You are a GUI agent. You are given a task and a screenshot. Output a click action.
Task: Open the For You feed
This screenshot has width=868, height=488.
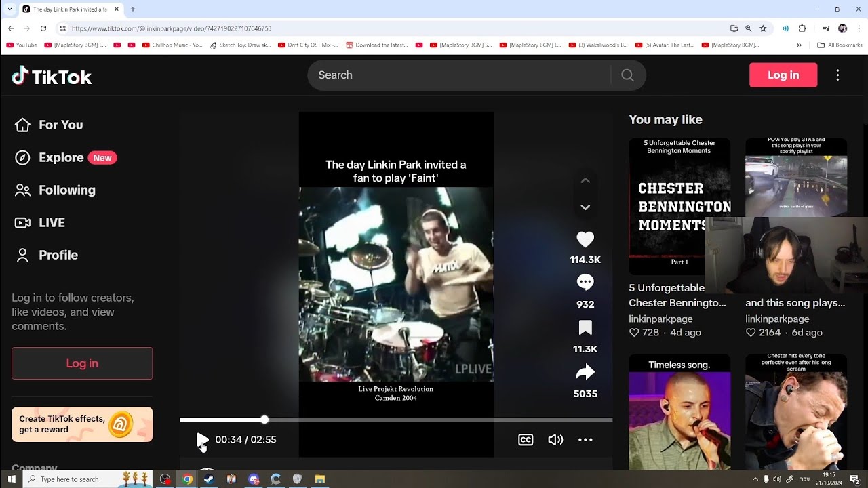pos(49,125)
